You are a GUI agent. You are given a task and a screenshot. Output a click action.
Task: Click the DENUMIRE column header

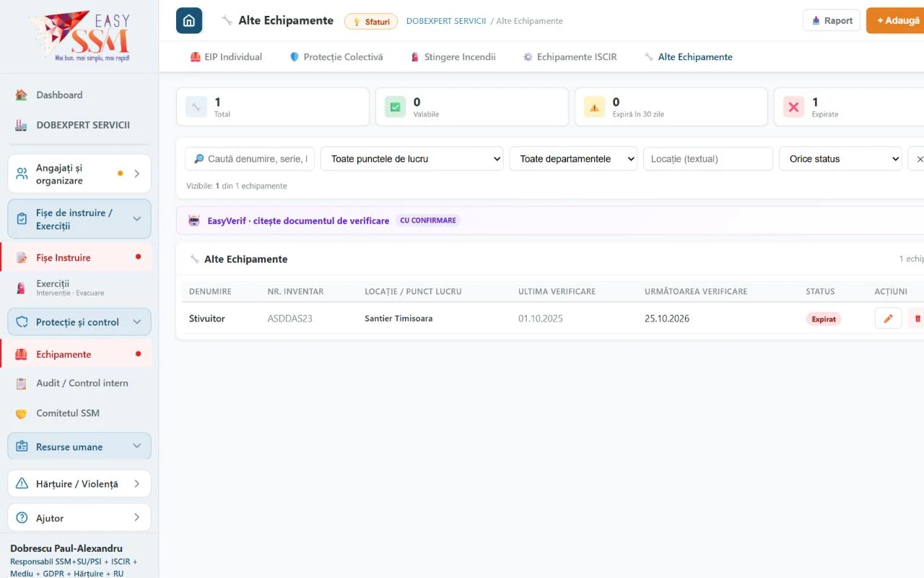click(210, 291)
